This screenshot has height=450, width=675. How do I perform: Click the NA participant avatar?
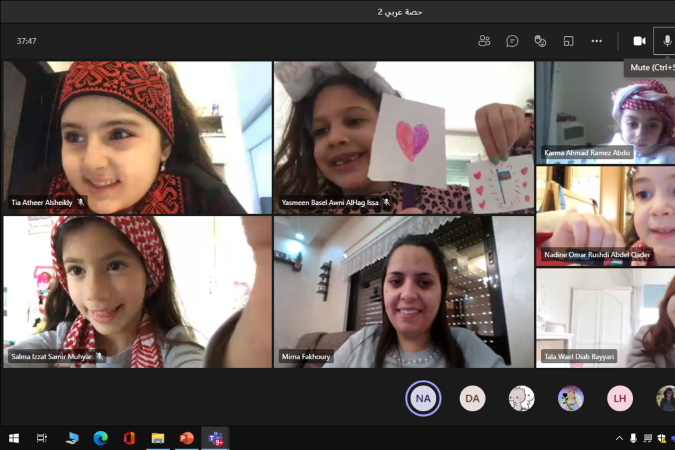click(x=423, y=398)
